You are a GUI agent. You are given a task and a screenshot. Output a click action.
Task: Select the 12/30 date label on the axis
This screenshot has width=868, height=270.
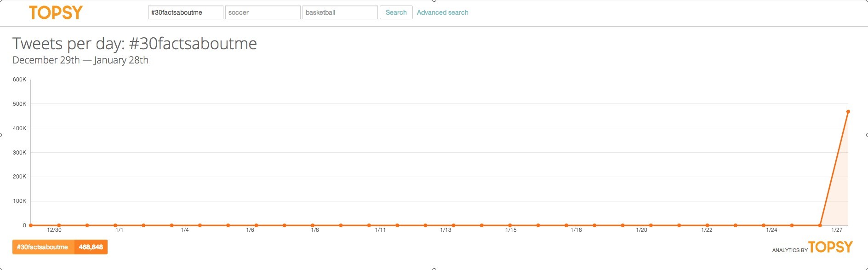(x=54, y=230)
